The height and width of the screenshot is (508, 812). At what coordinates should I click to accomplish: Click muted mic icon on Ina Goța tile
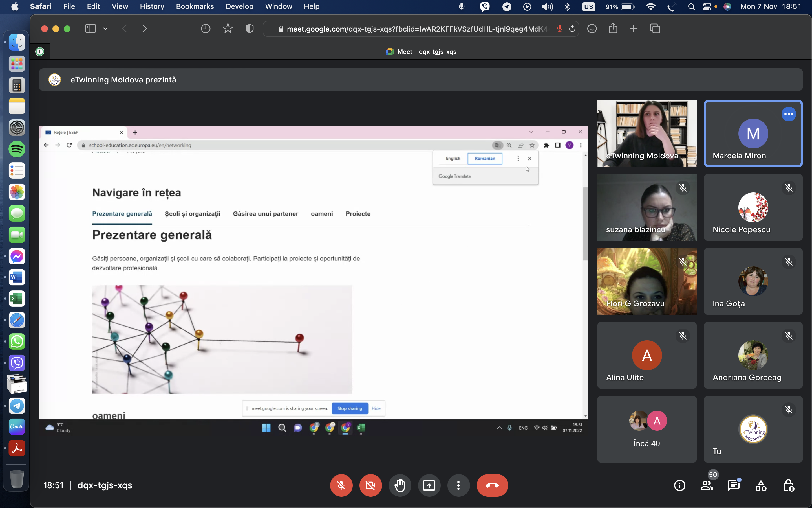tap(789, 262)
